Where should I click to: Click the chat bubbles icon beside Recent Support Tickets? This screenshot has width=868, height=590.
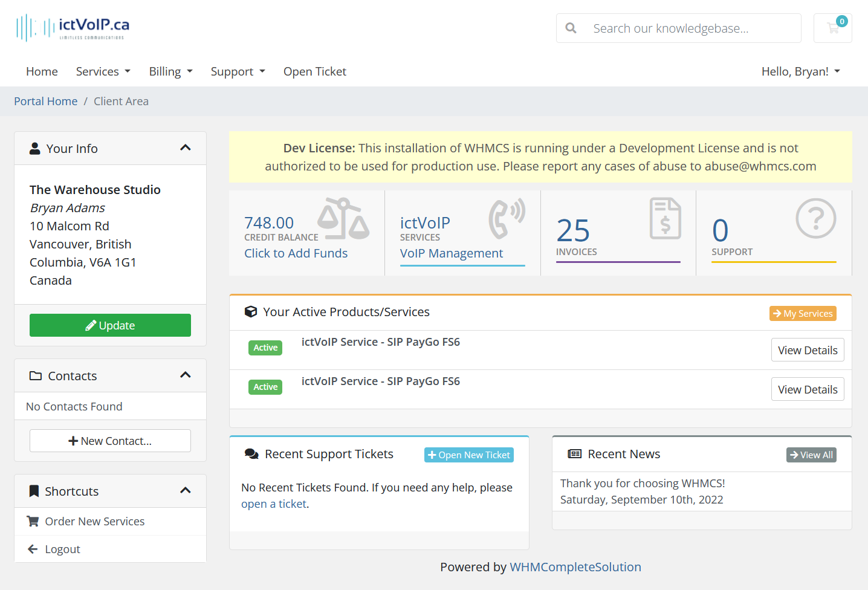(251, 454)
